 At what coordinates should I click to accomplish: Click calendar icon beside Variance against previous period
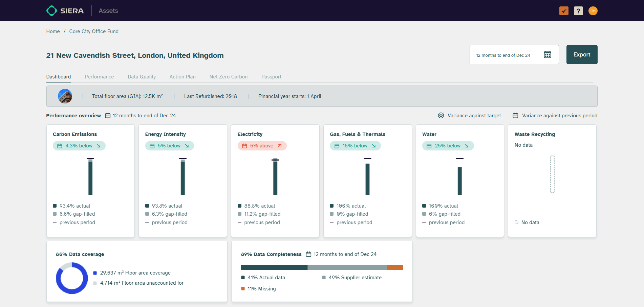point(515,116)
